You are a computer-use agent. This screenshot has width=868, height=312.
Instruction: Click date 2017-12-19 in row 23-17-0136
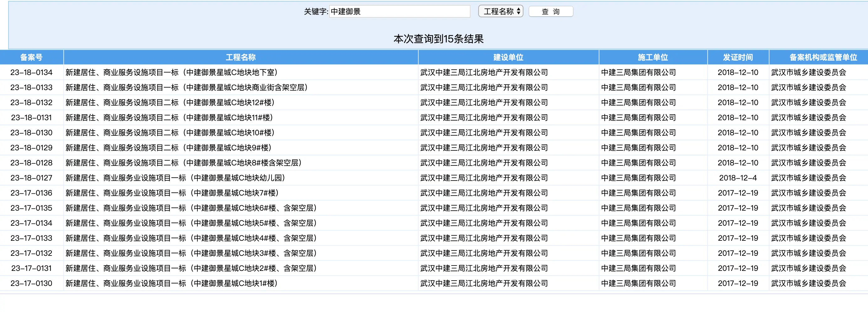coord(738,193)
